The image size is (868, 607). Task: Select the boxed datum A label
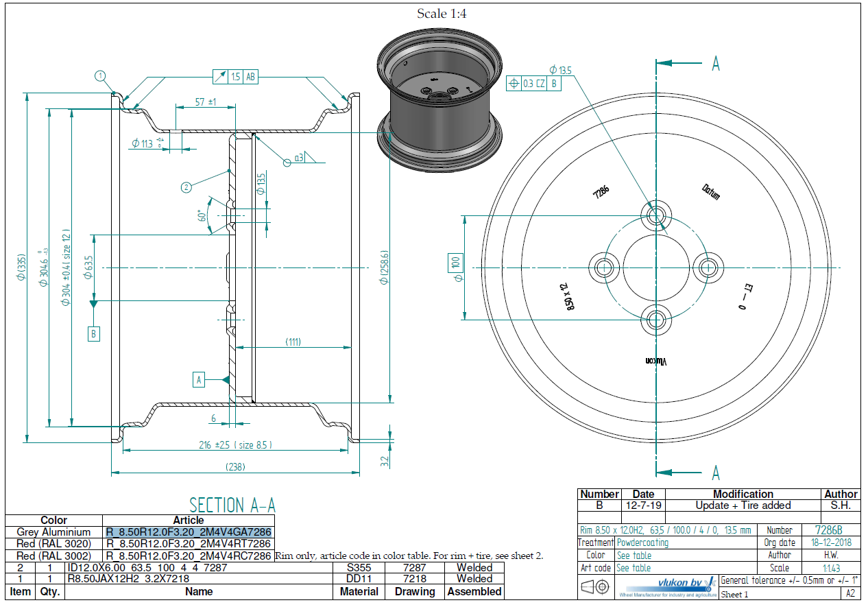point(200,379)
